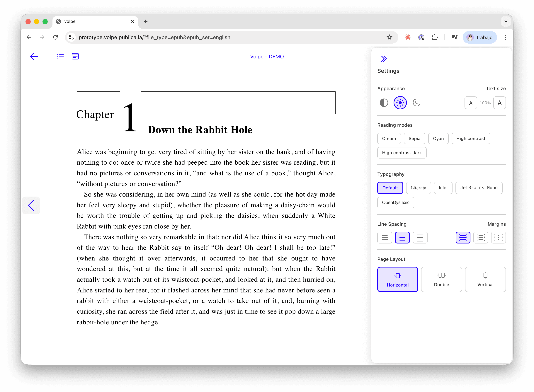Screen dimensions: 534x392
Task: Choose the Sepia reading mode
Action: tap(414, 138)
